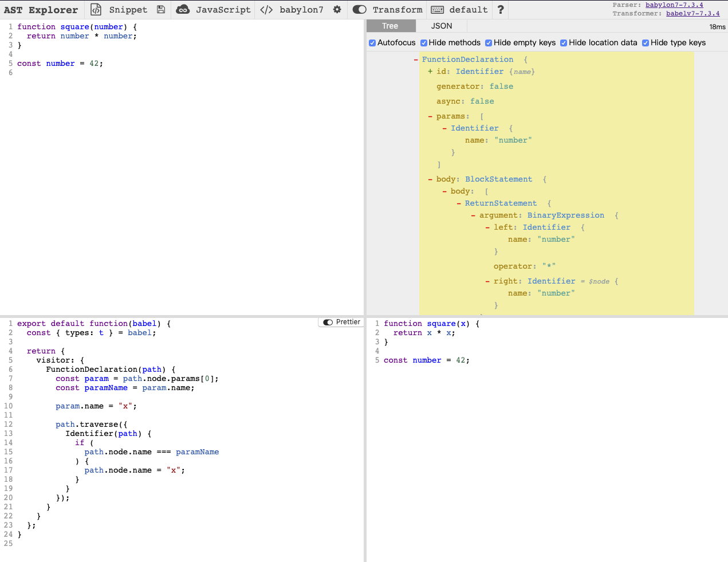Collapse the FunctionDeclaration tree node
The image size is (728, 562).
(x=416, y=60)
